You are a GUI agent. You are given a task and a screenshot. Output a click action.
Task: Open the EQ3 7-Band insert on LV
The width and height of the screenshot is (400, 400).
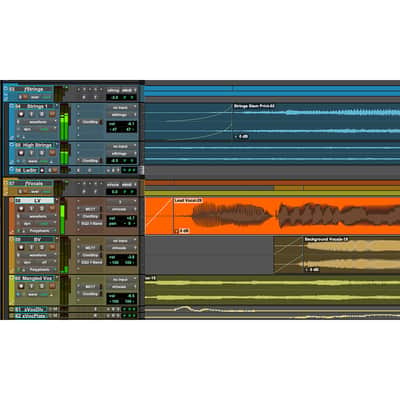[91, 223]
